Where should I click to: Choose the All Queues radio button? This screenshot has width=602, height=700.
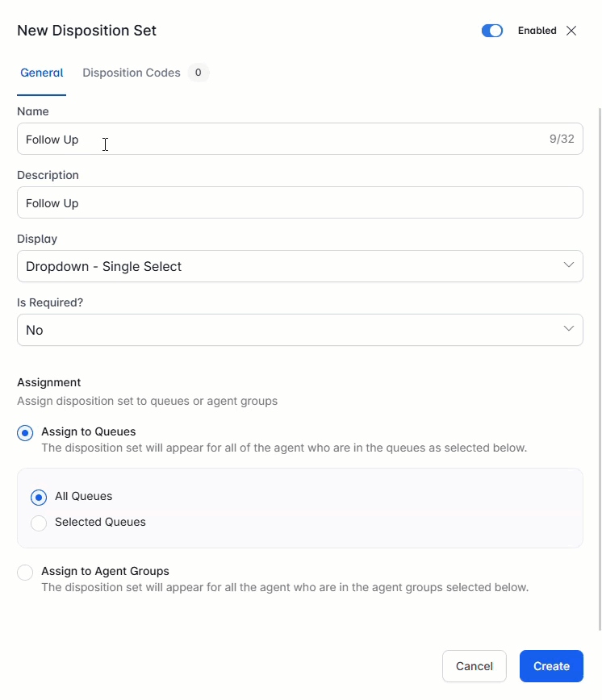coord(39,498)
